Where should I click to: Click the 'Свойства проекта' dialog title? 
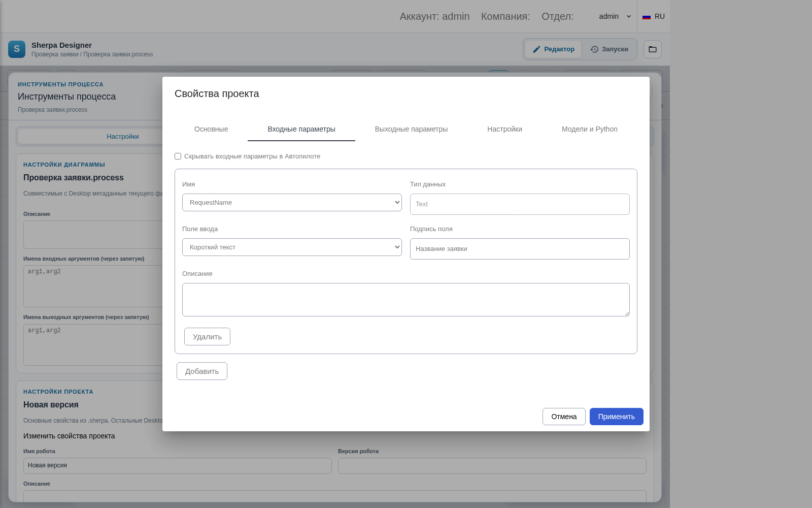pyautogui.click(x=217, y=93)
